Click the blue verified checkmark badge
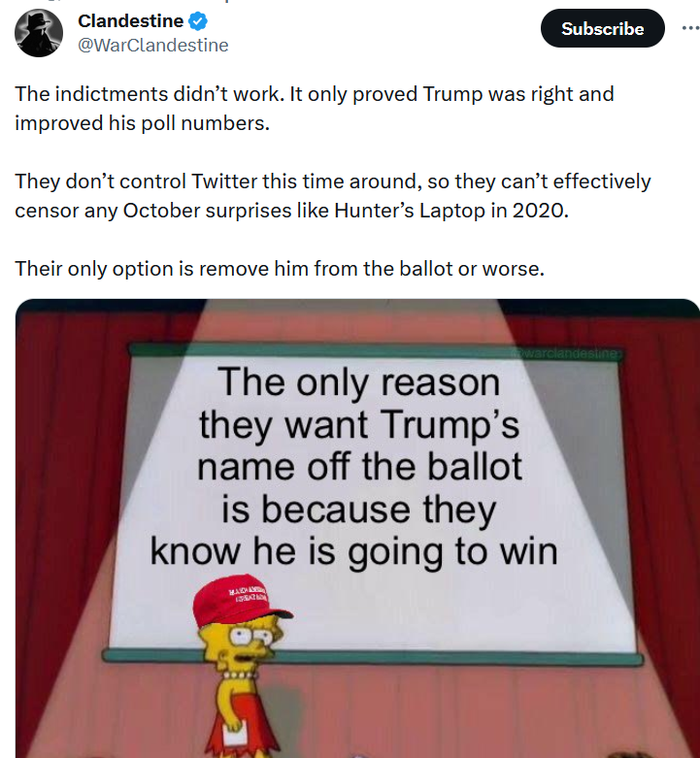The image size is (700, 758). [x=198, y=21]
